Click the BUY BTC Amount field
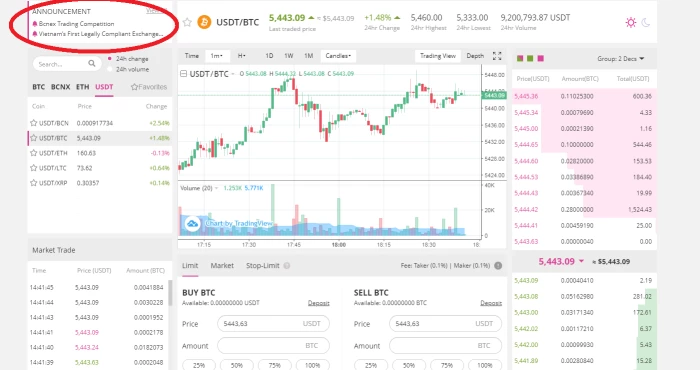This screenshot has width=700, height=370. click(x=273, y=345)
